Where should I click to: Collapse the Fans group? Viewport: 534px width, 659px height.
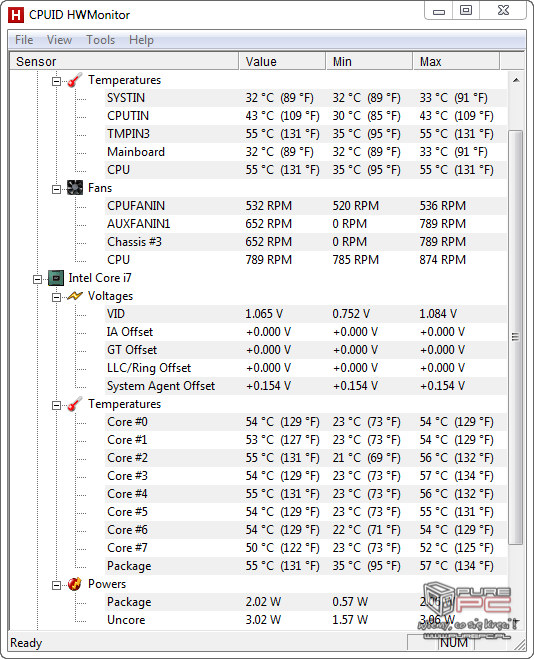point(56,189)
